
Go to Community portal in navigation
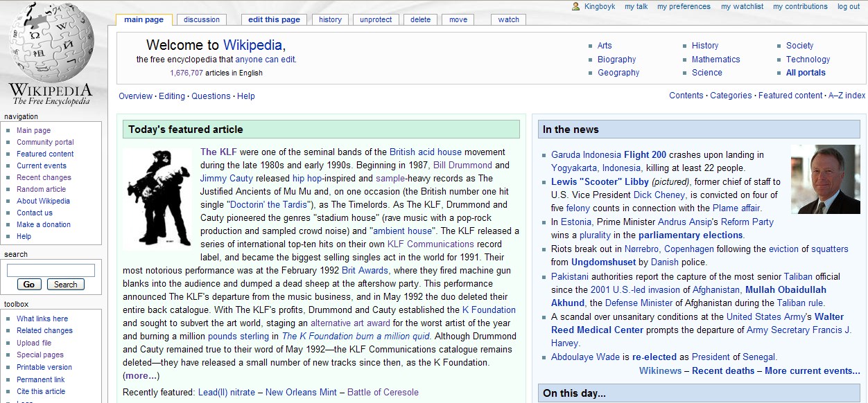click(x=45, y=142)
